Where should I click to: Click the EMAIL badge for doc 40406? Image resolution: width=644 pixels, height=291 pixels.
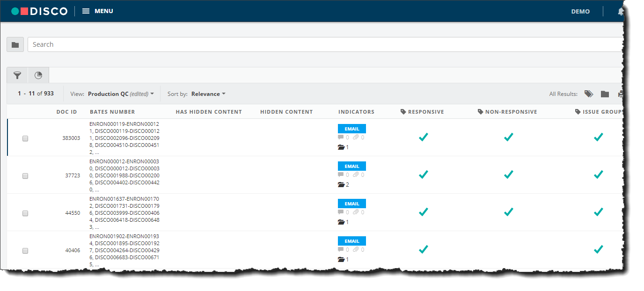pyautogui.click(x=352, y=241)
